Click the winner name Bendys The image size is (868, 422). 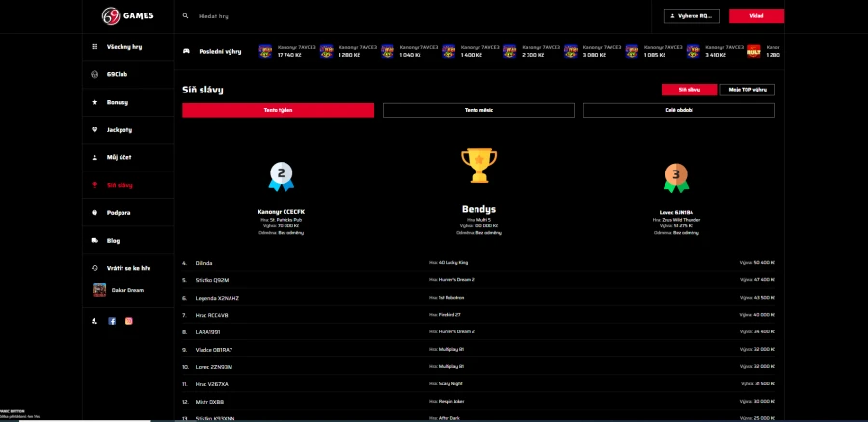point(478,210)
